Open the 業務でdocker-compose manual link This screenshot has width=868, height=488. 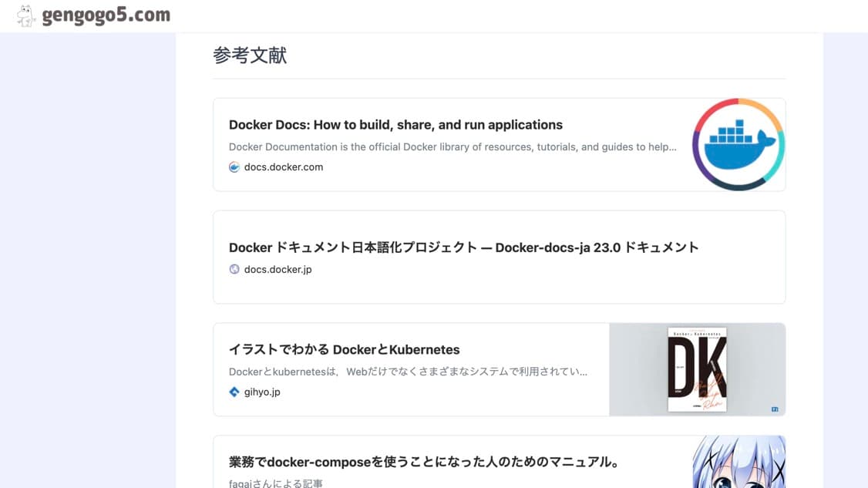[x=426, y=462]
